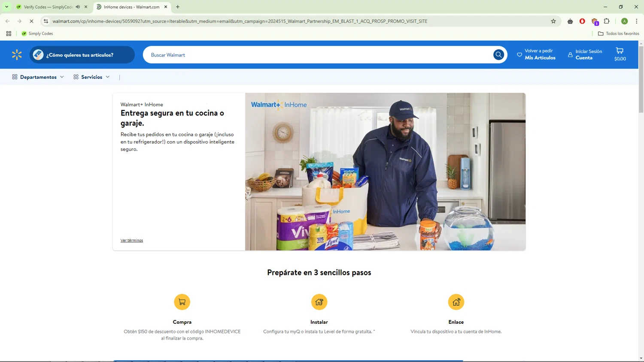The width and height of the screenshot is (644, 362).
Task: Open the extension with badge 3
Action: (595, 21)
